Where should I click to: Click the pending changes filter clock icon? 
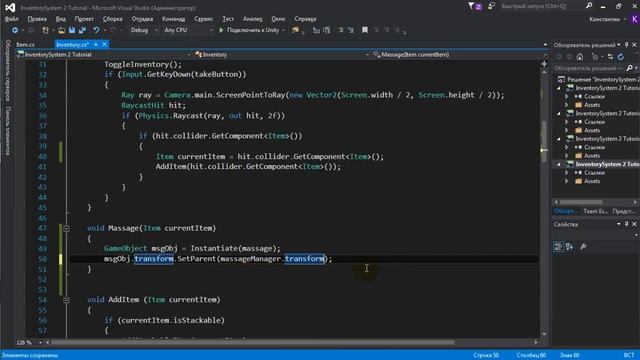595,57
